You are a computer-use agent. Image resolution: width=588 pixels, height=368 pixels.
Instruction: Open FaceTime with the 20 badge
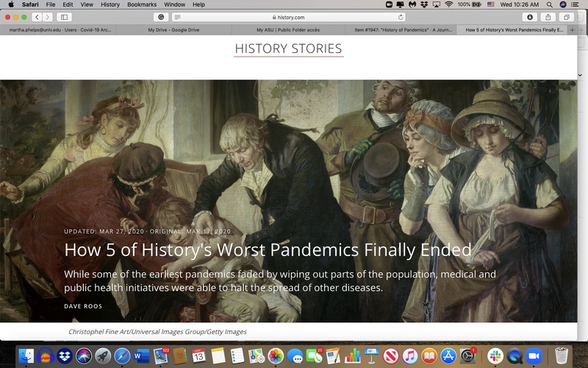[315, 355]
